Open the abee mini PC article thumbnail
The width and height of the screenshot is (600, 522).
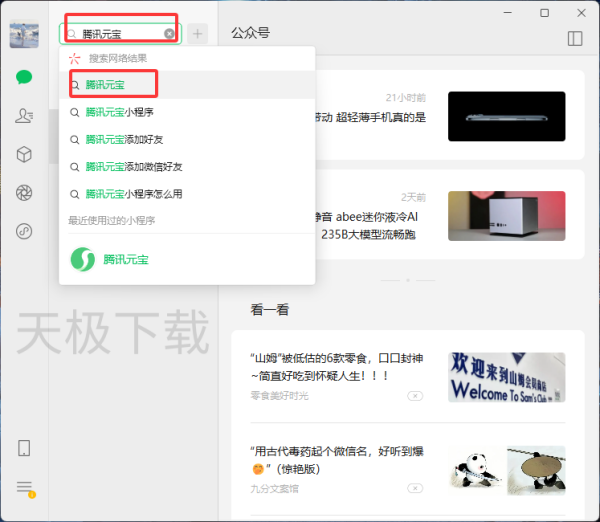click(506, 216)
